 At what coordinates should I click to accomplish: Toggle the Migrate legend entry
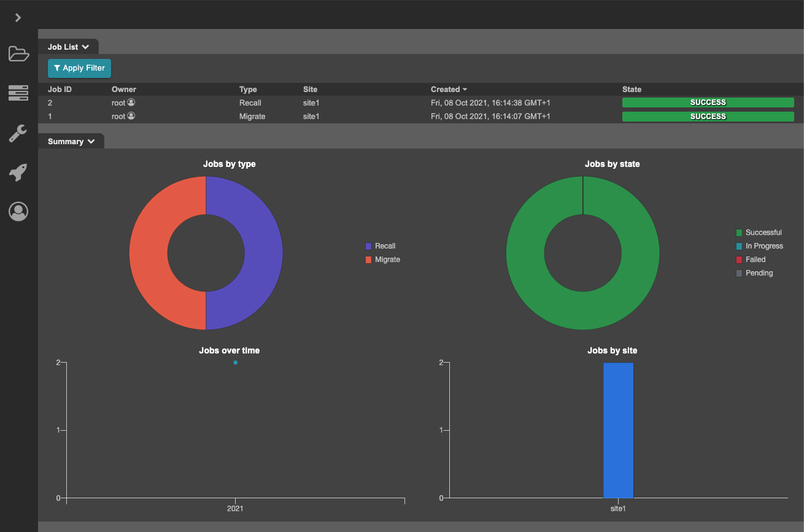(x=387, y=260)
